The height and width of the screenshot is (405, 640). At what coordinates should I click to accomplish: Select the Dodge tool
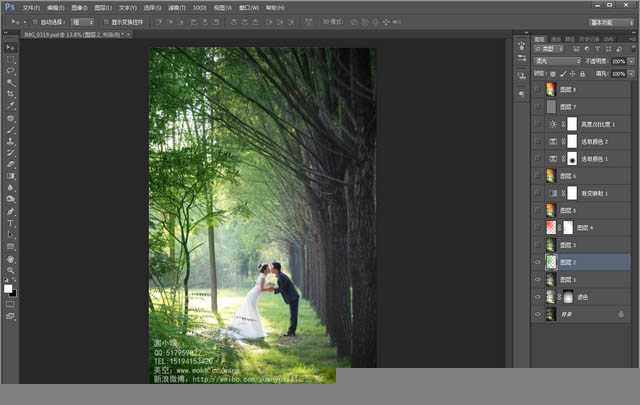point(10,199)
